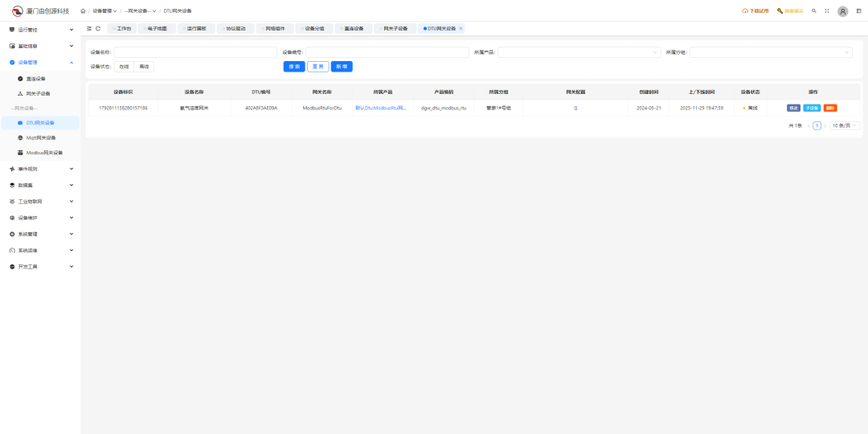
Task: Close the DTU网关设备 tab
Action: (461, 28)
